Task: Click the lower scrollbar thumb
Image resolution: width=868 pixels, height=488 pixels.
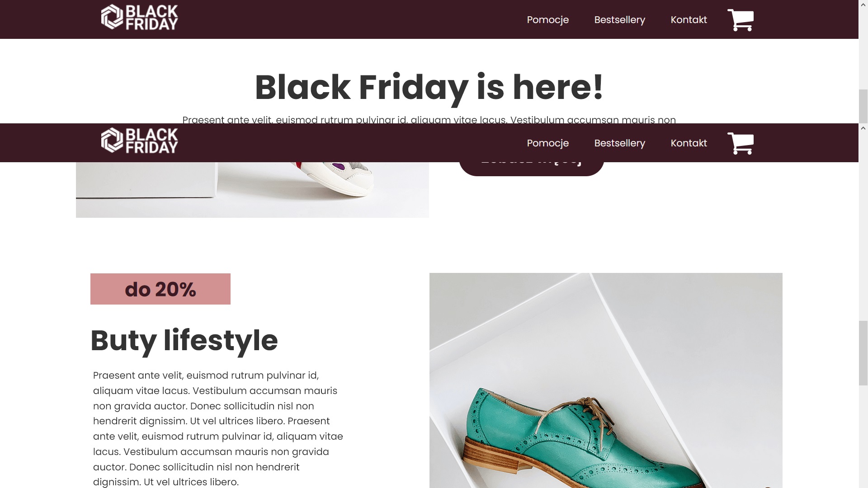Action: click(863, 353)
